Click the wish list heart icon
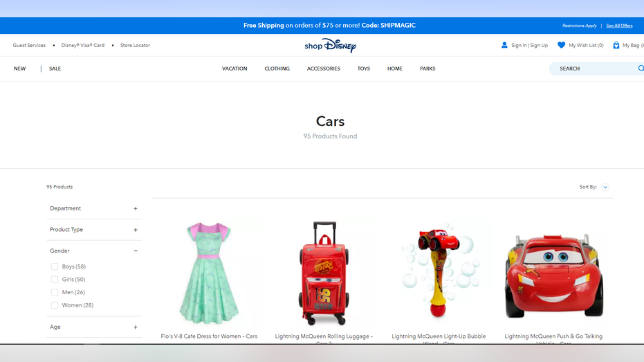644x362 pixels. (561, 45)
